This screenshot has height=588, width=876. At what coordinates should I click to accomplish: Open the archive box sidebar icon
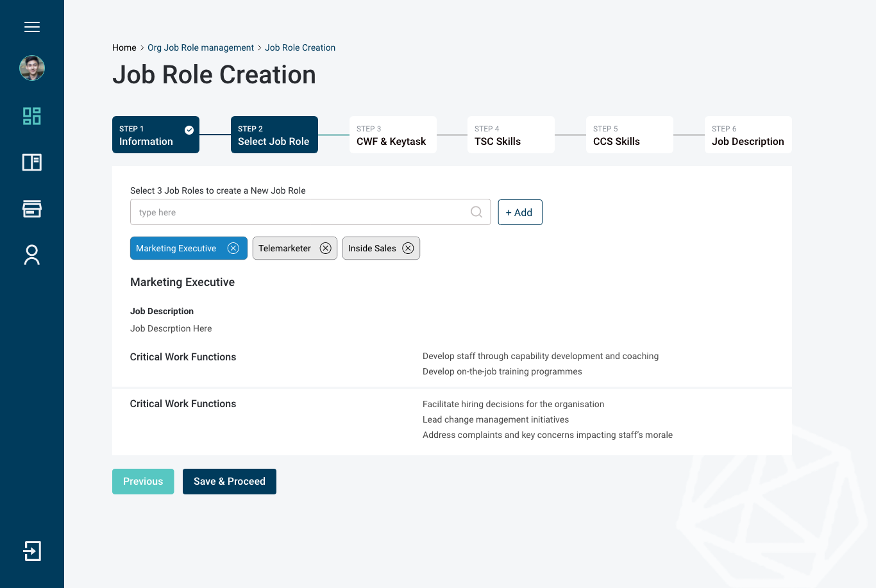[32, 208]
